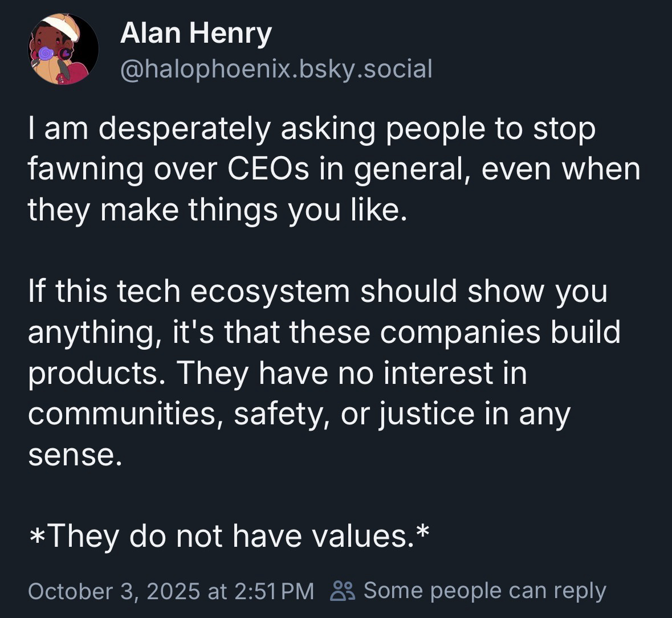Click the October 3, 2025 timestamp
Image resolution: width=672 pixels, height=618 pixels.
(x=170, y=591)
